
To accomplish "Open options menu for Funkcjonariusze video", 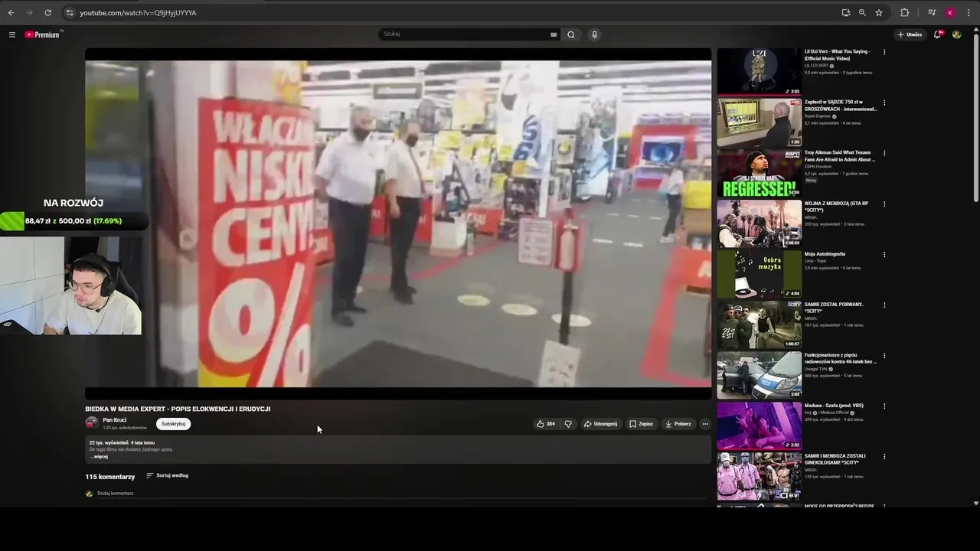I will click(884, 356).
